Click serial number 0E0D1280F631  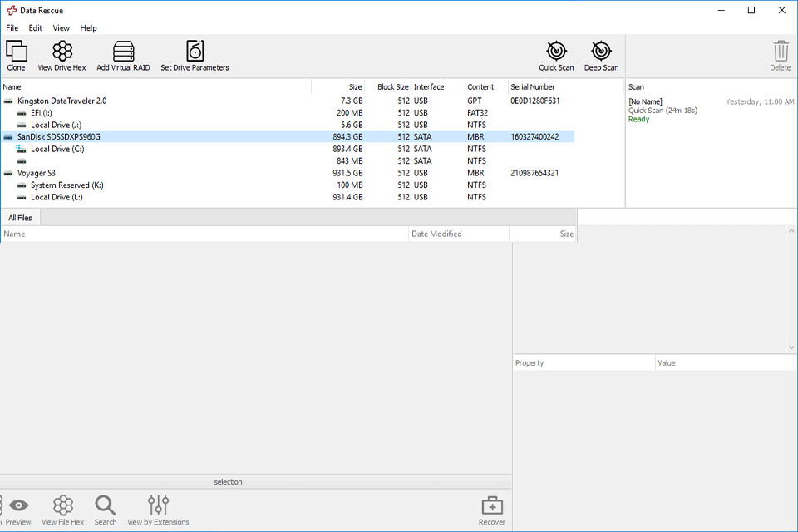534,101
